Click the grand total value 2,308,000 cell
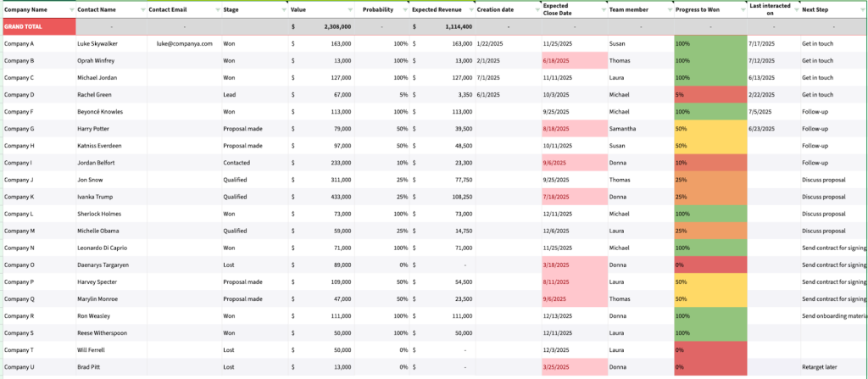The height and width of the screenshot is (379, 868). [321, 26]
